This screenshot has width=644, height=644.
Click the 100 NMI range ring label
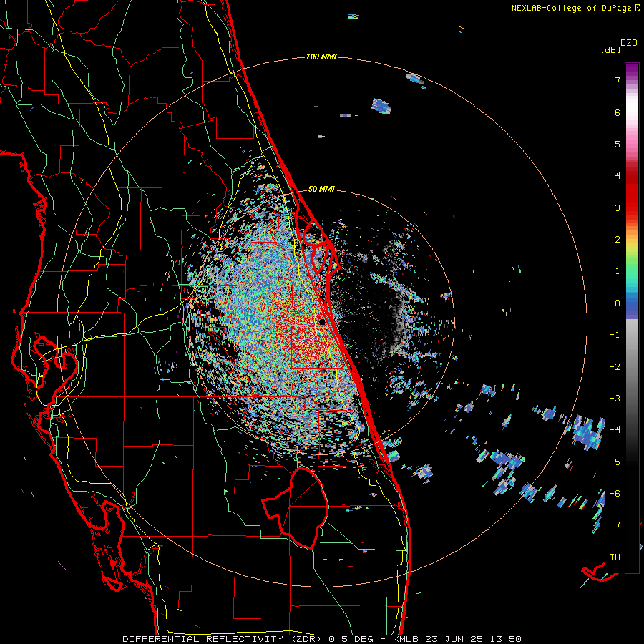321,57
